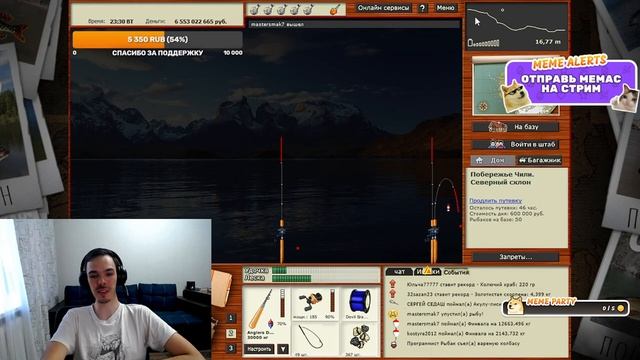Click the donation goal progress bar

(x=158, y=40)
